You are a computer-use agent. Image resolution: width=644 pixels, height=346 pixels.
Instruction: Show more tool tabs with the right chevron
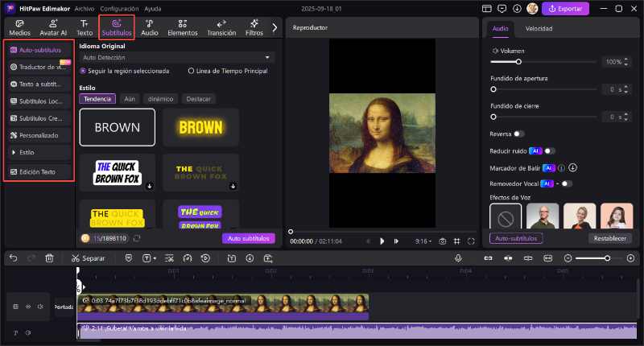275,27
